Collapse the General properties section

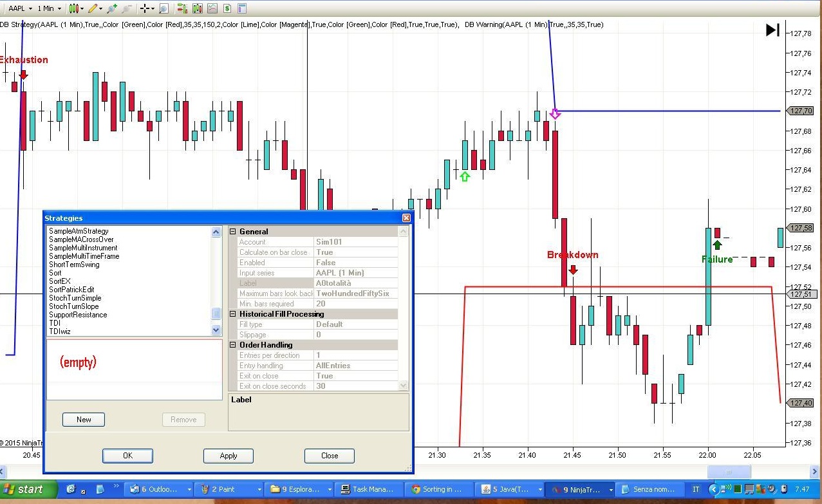[233, 232]
